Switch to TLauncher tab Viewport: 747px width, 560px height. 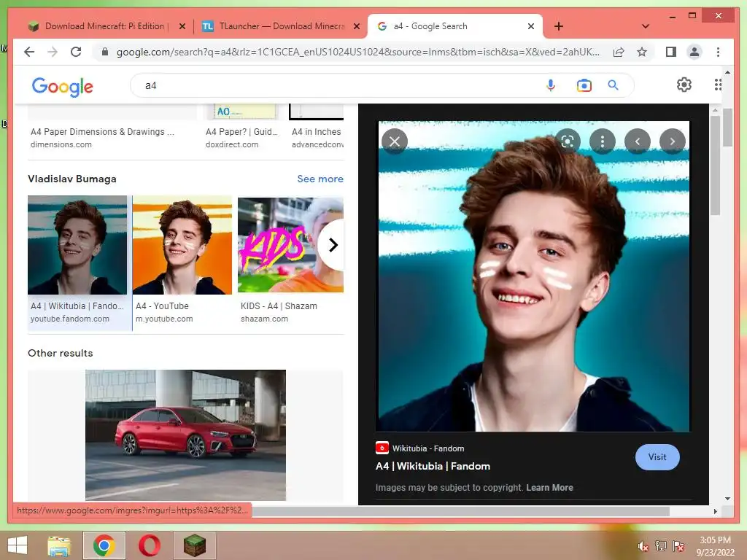(x=281, y=26)
